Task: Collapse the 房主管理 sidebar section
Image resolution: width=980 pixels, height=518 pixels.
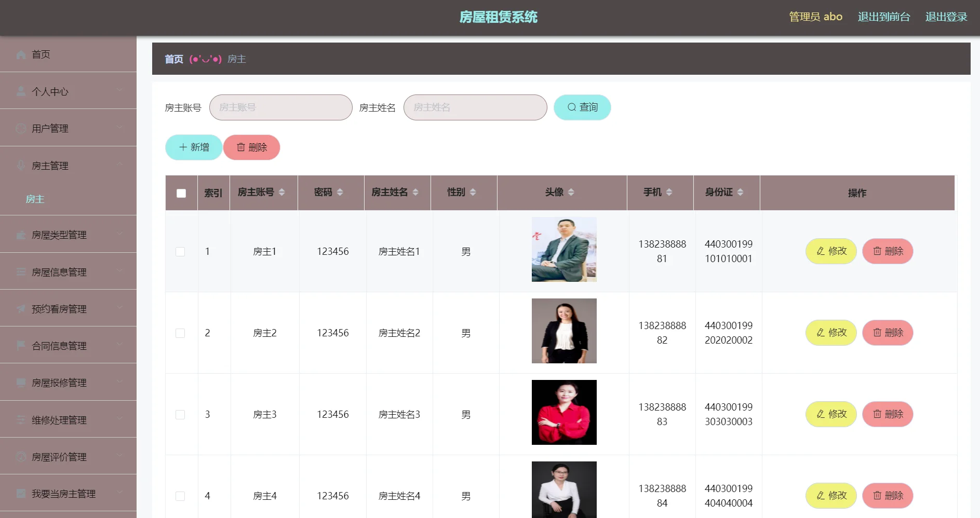Action: pos(69,166)
